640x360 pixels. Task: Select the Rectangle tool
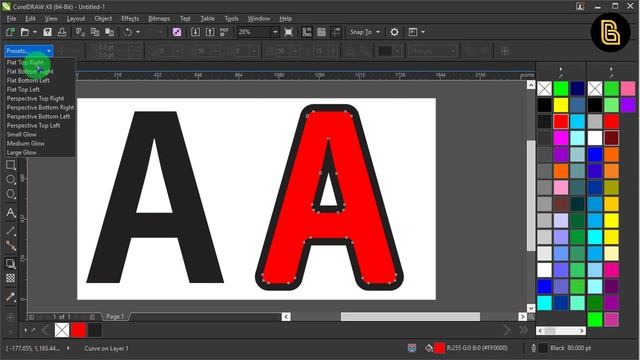click(x=11, y=165)
